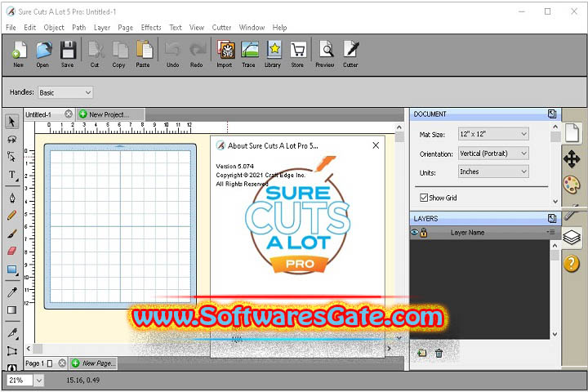
Task: Click the Layers list scrollbar down arrow
Action: [555, 334]
